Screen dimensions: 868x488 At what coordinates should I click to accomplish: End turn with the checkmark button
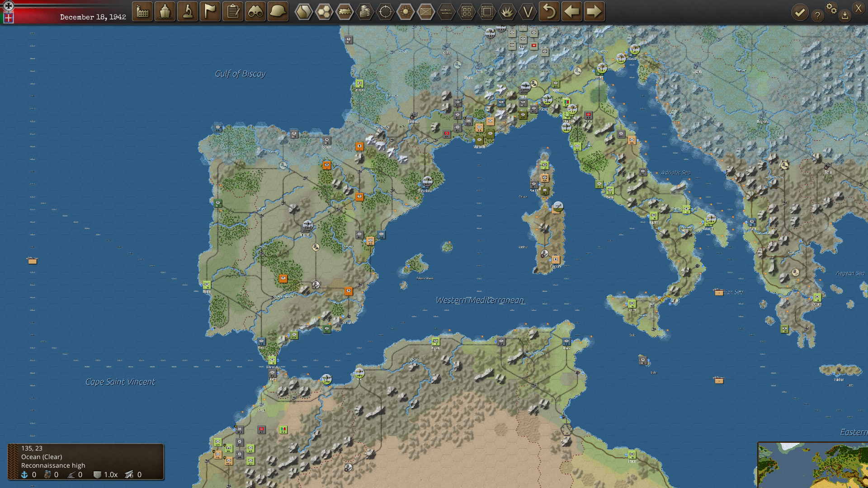click(x=800, y=13)
